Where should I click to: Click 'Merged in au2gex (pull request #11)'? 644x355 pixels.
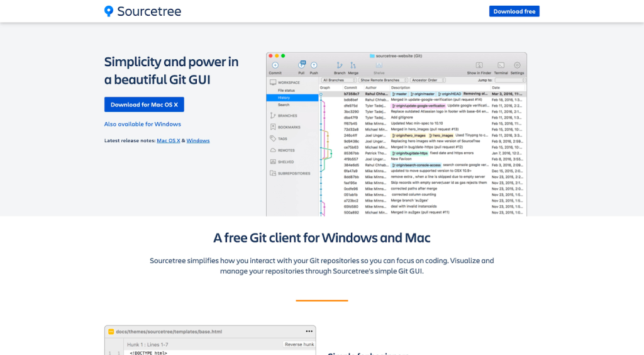click(x=419, y=212)
